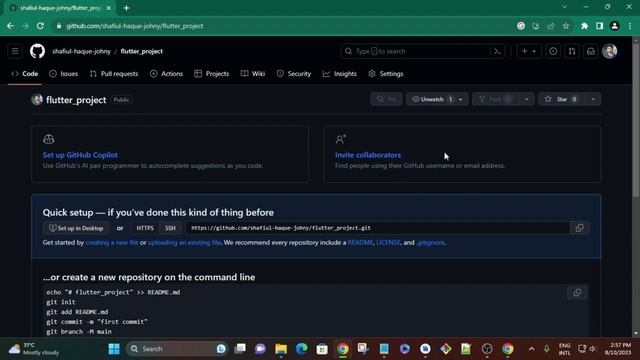Open a new browser tab
This screenshot has height=360, width=640.
click(x=126, y=8)
